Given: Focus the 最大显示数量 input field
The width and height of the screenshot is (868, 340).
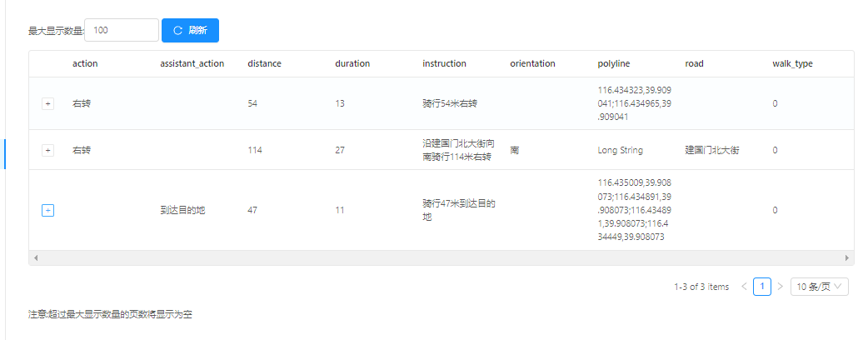Looking at the screenshot, I should (x=122, y=31).
